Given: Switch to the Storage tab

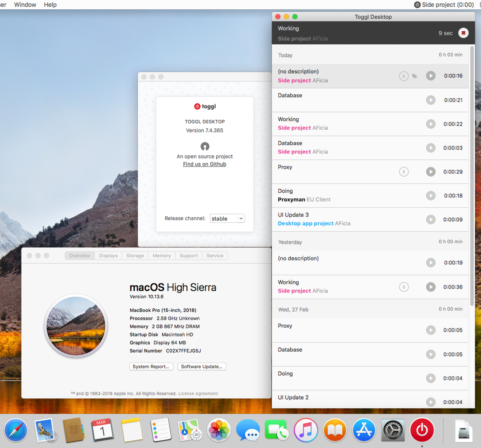Looking at the screenshot, I should click(135, 255).
